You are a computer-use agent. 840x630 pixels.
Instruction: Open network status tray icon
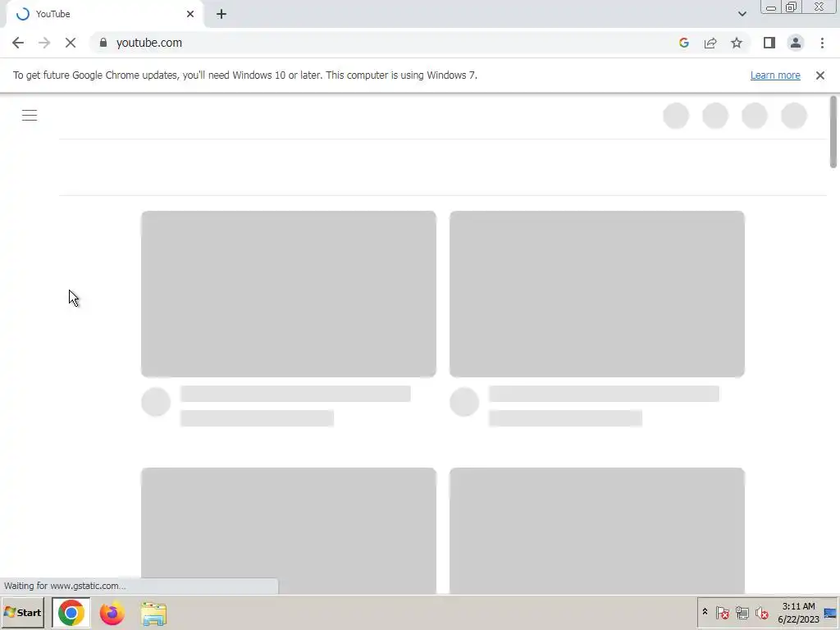742,612
